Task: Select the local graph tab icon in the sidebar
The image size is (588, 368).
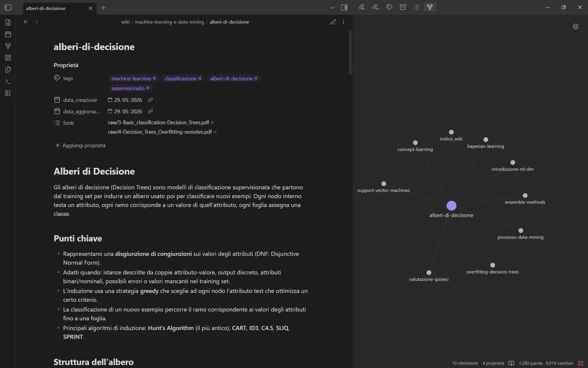Action: point(430,7)
